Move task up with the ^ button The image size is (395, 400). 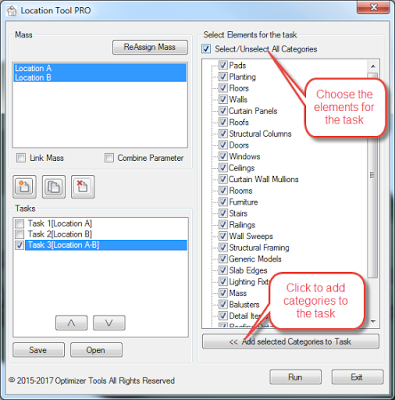[71, 323]
